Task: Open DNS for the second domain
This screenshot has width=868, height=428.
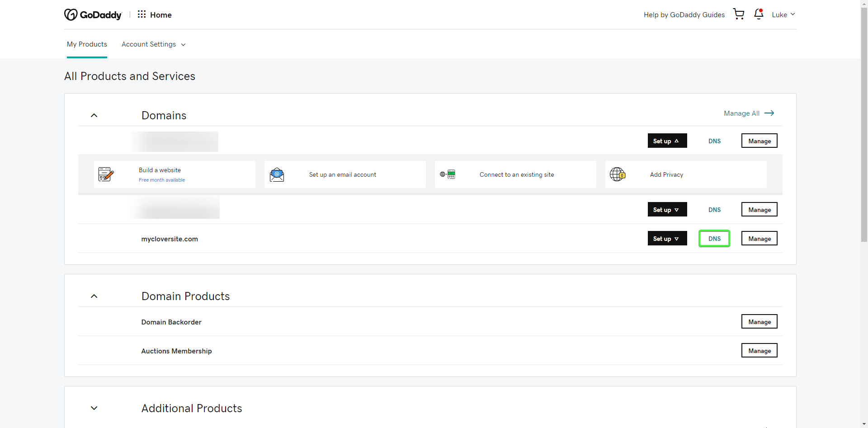Action: pyautogui.click(x=714, y=210)
